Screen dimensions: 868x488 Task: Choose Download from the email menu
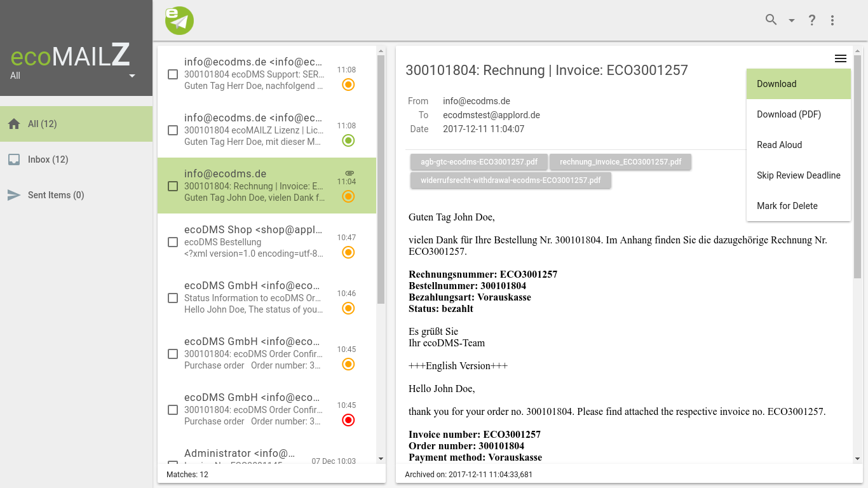coord(799,84)
